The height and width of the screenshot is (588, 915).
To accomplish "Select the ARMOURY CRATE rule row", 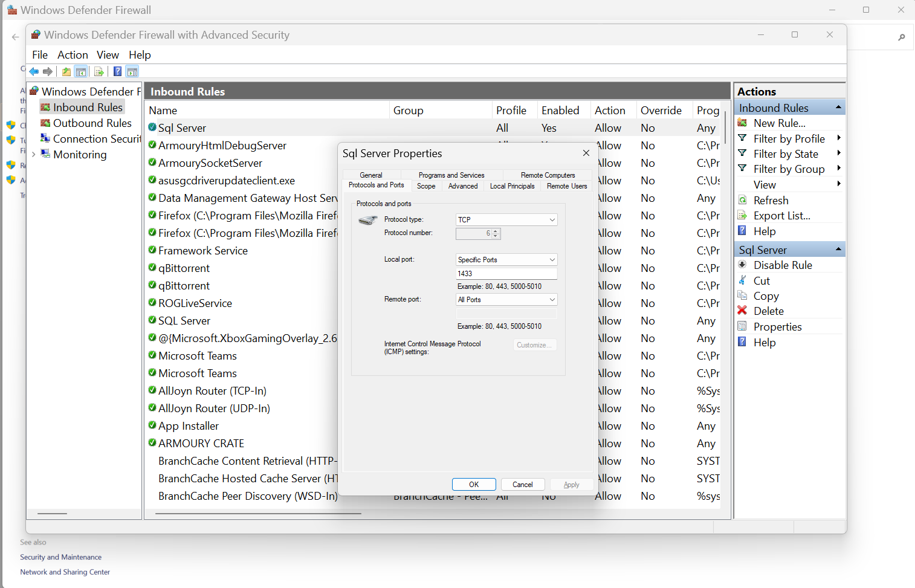I will point(201,443).
